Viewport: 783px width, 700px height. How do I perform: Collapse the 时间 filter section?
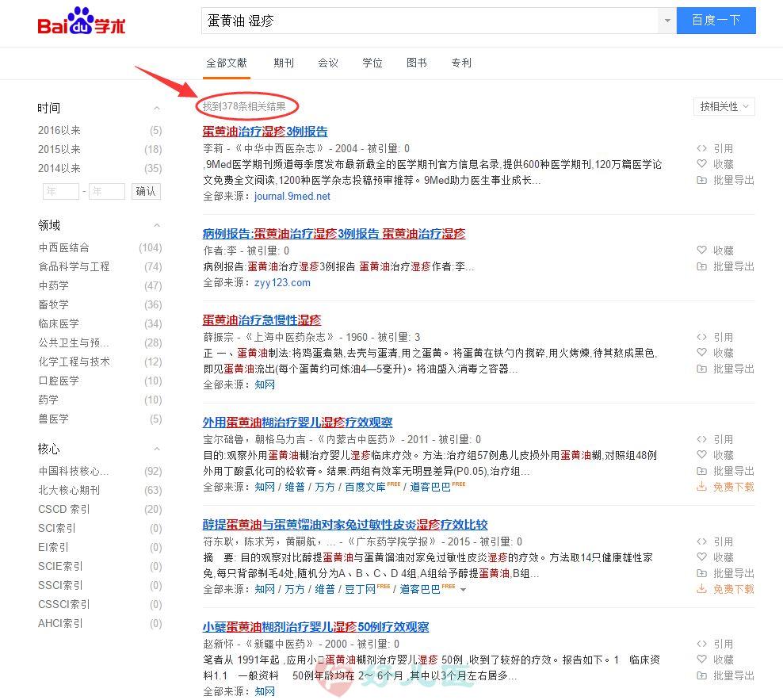pyautogui.click(x=157, y=108)
